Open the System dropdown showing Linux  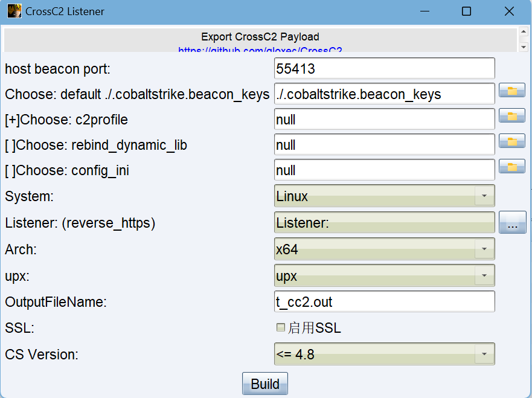coord(385,196)
